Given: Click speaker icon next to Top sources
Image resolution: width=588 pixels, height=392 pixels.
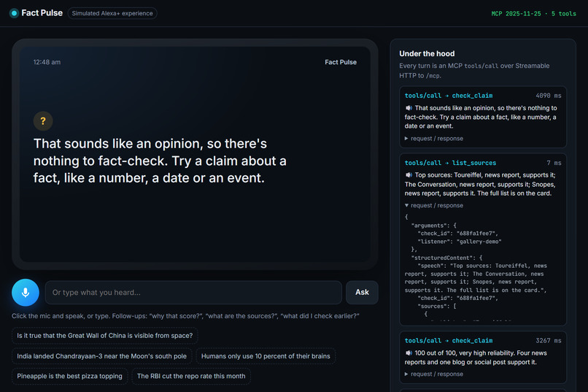Looking at the screenshot, I should click(409, 175).
